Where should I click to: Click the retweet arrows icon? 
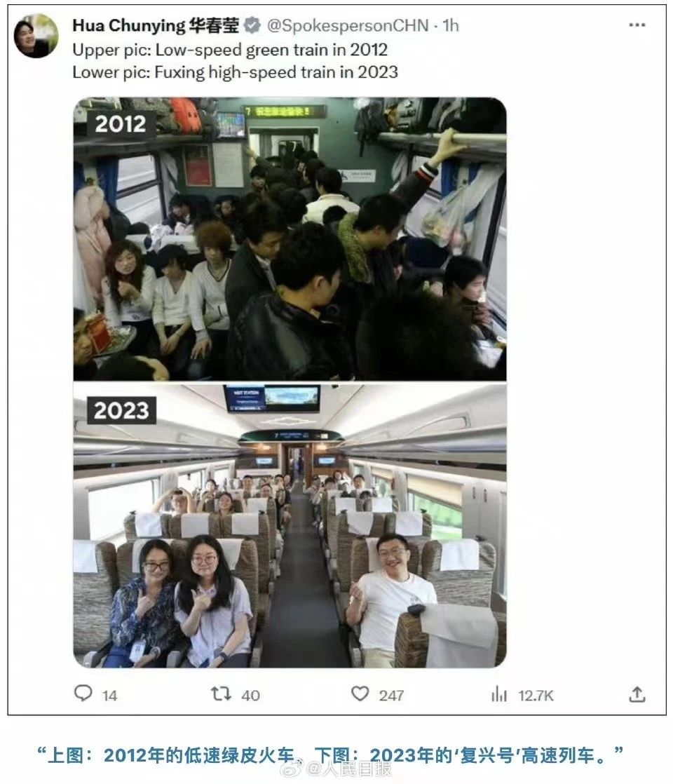[x=221, y=694]
